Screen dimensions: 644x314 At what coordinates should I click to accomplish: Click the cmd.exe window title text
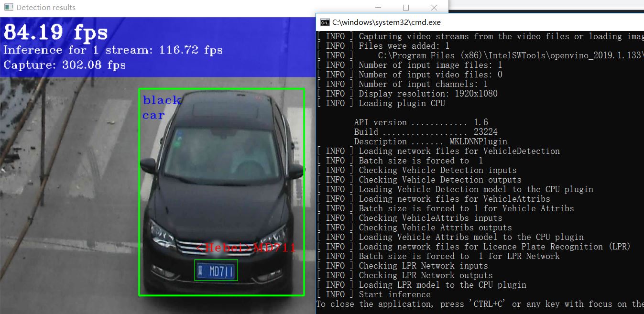coord(386,22)
